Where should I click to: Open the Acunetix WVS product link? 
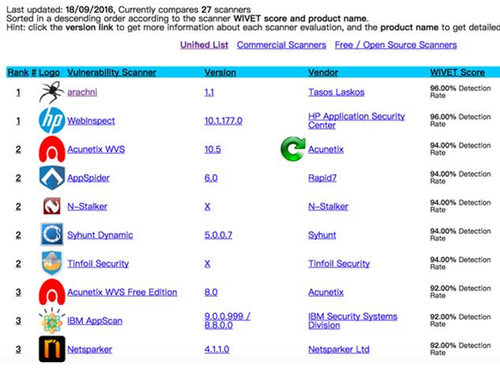(96, 149)
